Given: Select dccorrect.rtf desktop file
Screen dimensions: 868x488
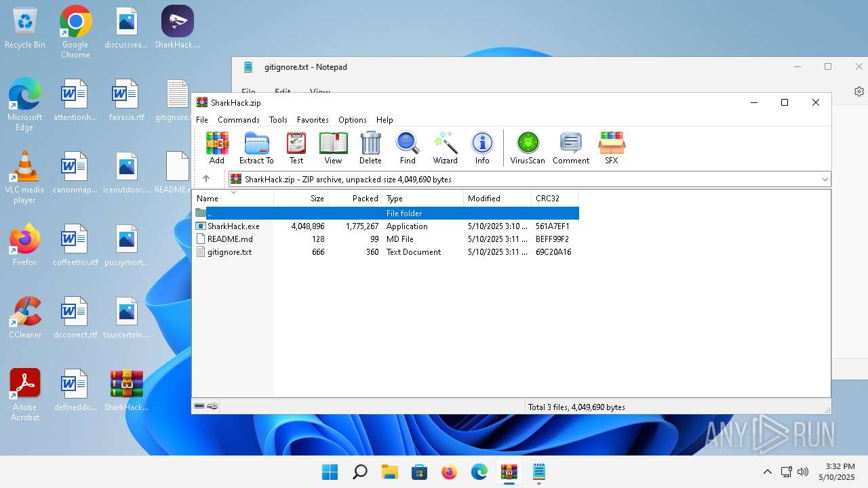Looking at the screenshot, I should pyautogui.click(x=75, y=317).
